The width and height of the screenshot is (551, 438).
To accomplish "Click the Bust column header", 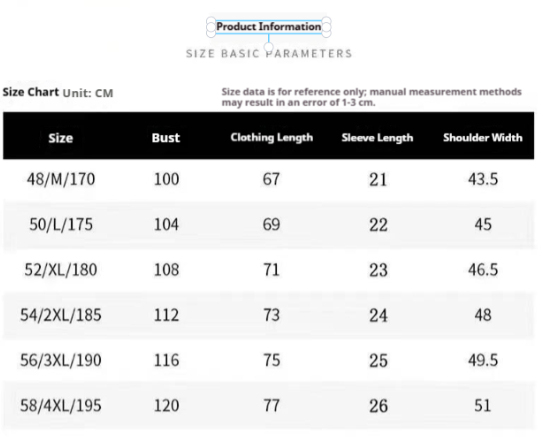I will [166, 138].
